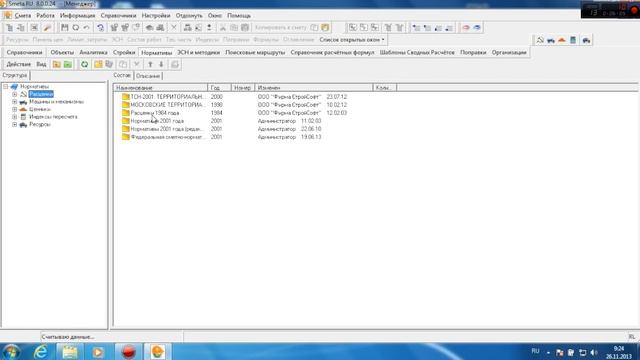Screen dimensions: 640x360
Task: Open the Смета menu
Action: [23, 16]
